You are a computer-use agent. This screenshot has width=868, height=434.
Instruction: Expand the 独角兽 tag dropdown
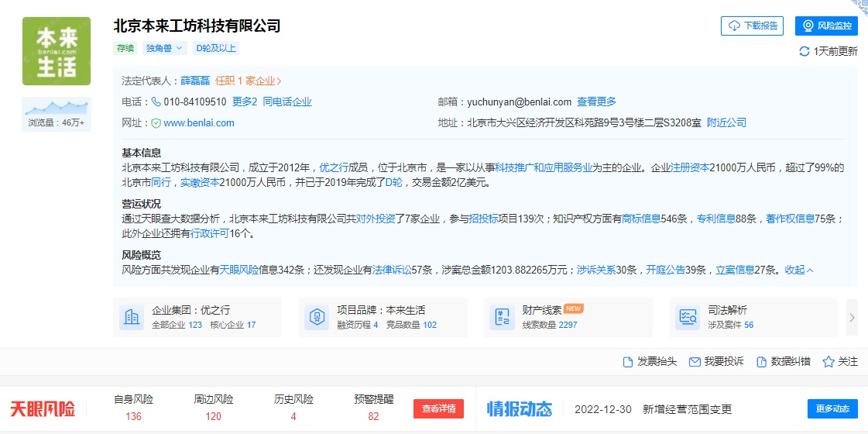[x=164, y=48]
